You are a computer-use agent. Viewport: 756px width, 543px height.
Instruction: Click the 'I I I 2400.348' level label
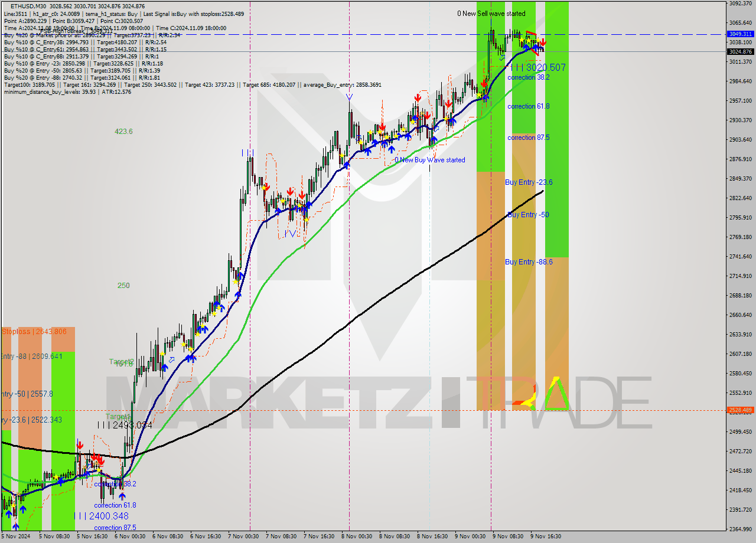pyautogui.click(x=101, y=516)
